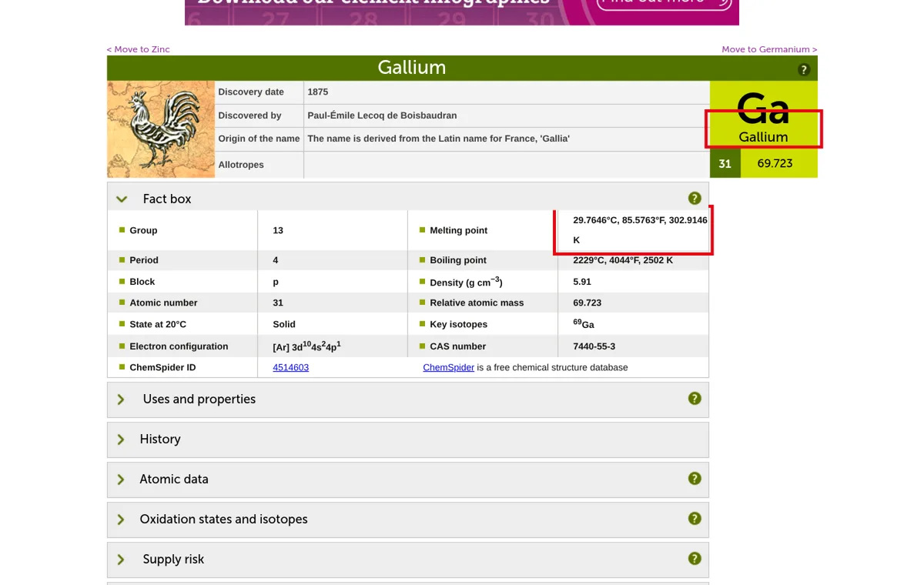This screenshot has height=585, width=924.
Task: Click atomic number 31 in the element tile
Action: coord(725,163)
